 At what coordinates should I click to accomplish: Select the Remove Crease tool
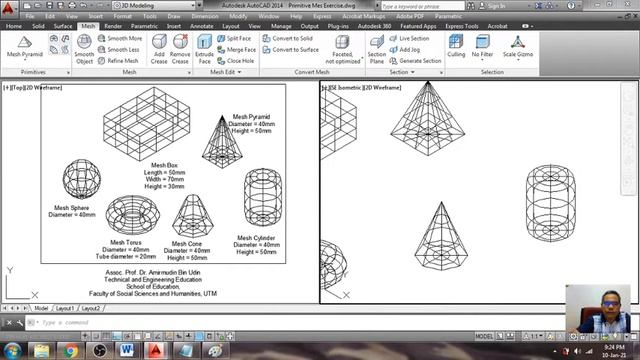coord(180,49)
